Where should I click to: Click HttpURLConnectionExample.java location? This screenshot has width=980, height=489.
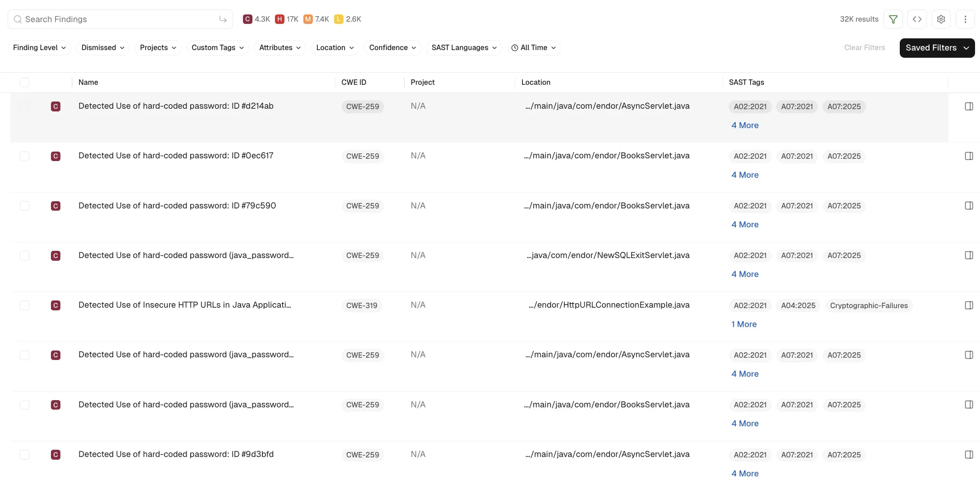point(609,305)
